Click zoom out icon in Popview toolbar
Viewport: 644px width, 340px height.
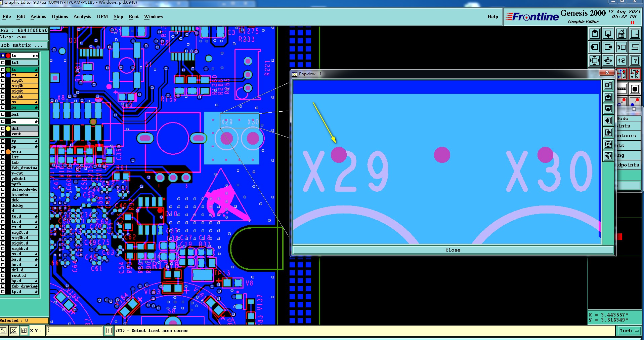pos(608,156)
